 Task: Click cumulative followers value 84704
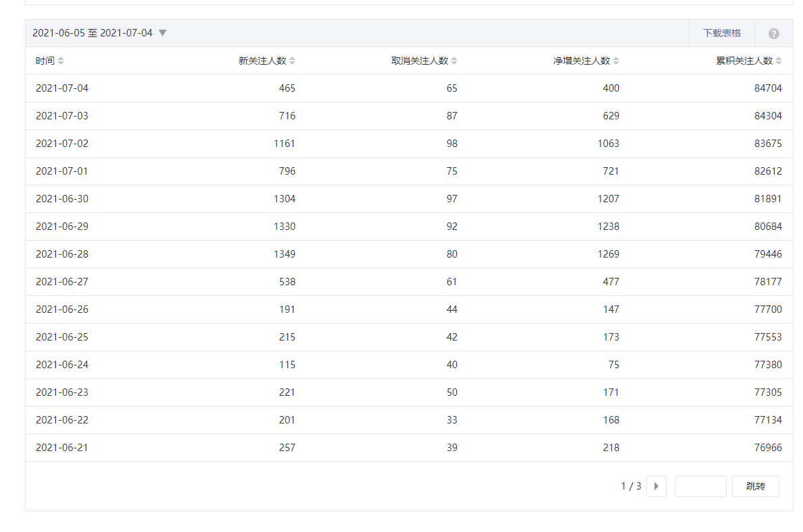click(768, 88)
